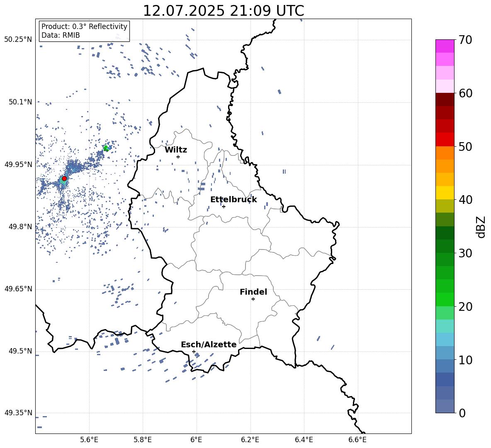This screenshot has width=491, height=448.
Task: Click the 50.1°N latitude label
Action: pyautogui.click(x=20, y=102)
